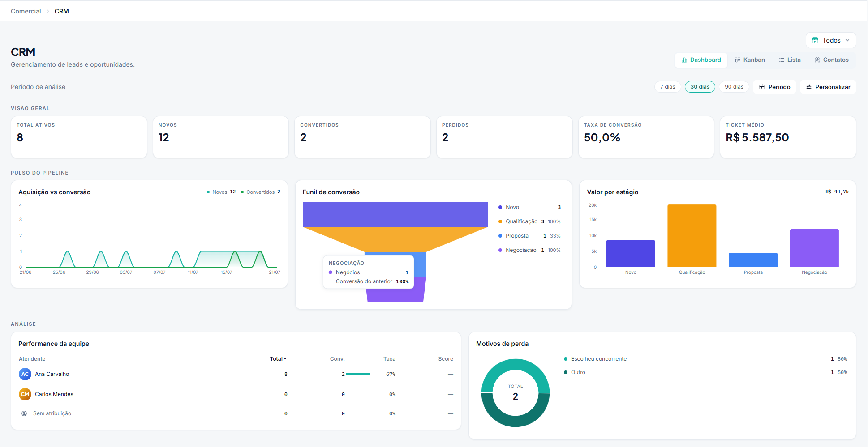The width and height of the screenshot is (868, 447).
Task: Click the Sem atribuição row label
Action: (52, 413)
